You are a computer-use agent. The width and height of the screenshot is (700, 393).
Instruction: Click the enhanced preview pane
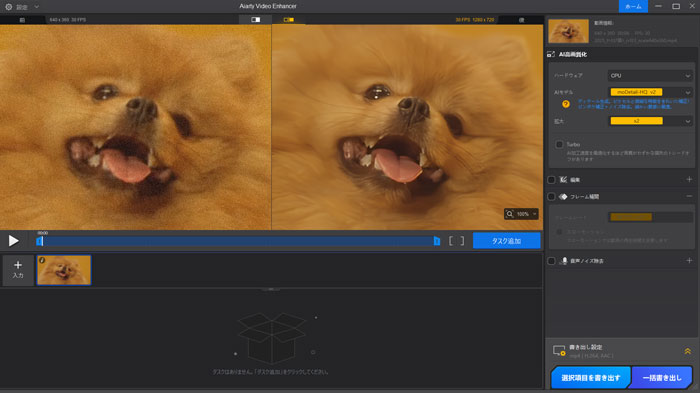pyautogui.click(x=407, y=127)
